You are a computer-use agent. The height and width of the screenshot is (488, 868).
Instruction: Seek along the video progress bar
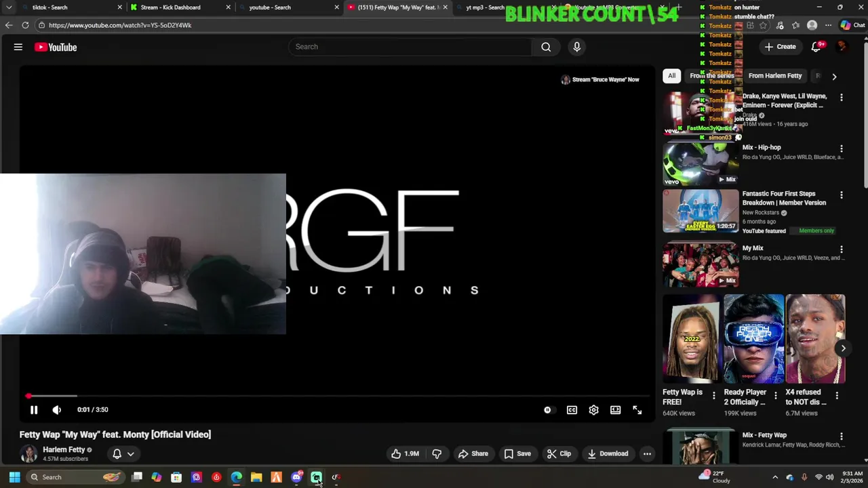coord(338,396)
